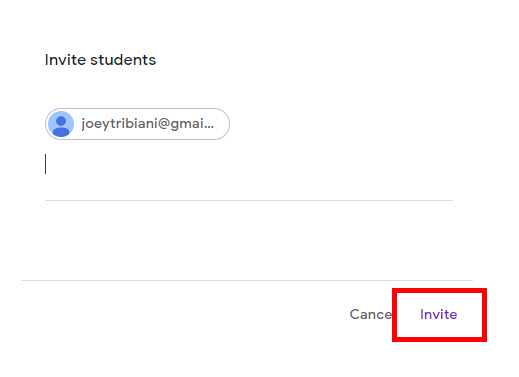Dismiss the dialog using the Cancel text
519x377 pixels.
371,314
